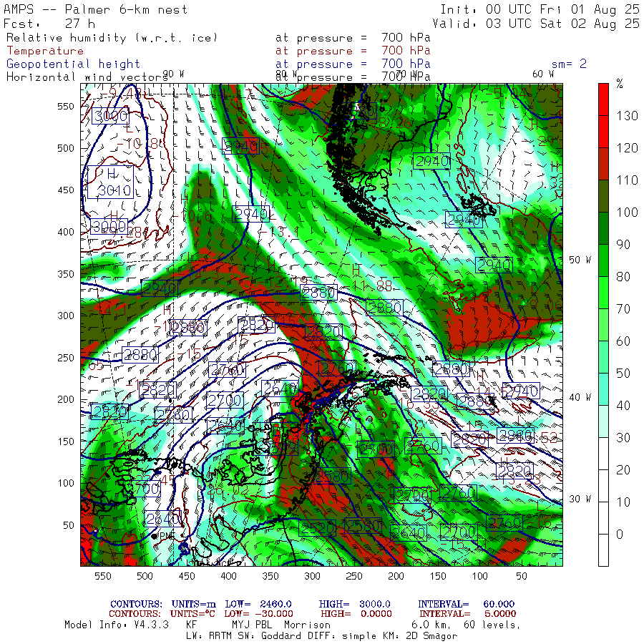644x644 pixels.
Task: Click the '100' value on the color bar
Action: (x=627, y=213)
